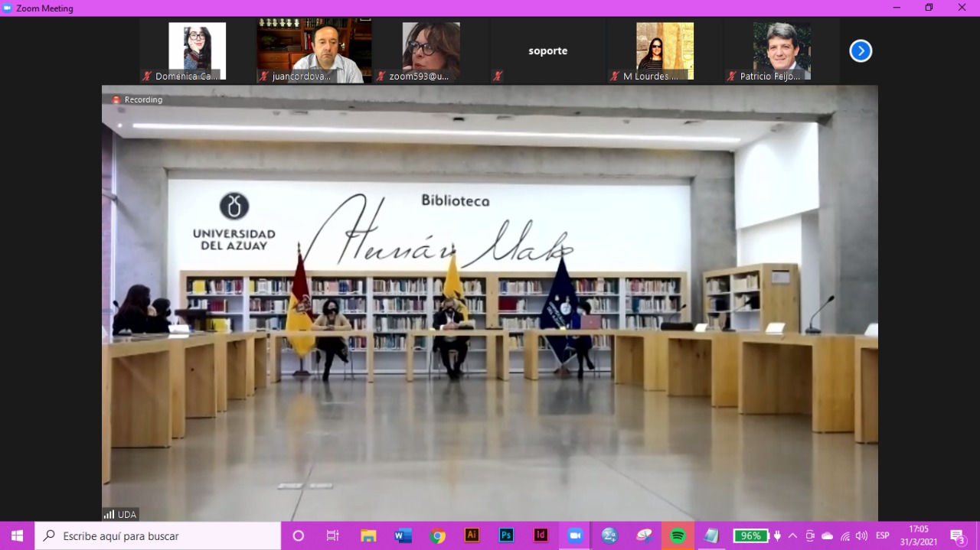
Task: Select Patricio Feijo participant thumbnail
Action: pos(782,51)
